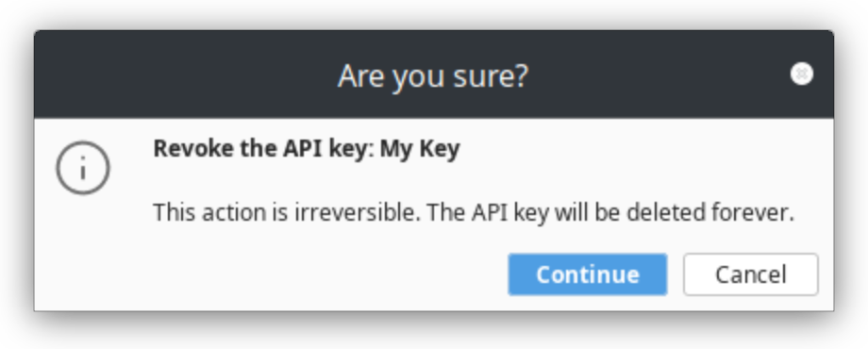Confirm revocation with the Continue button

pos(588,274)
